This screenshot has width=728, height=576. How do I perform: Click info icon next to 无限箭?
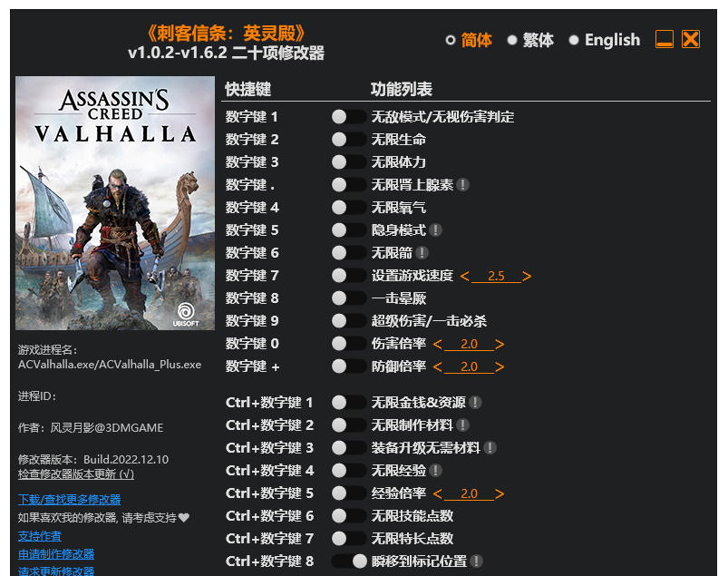(x=422, y=253)
